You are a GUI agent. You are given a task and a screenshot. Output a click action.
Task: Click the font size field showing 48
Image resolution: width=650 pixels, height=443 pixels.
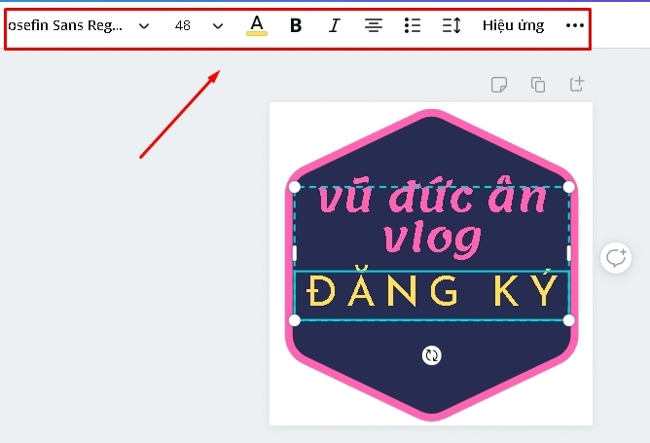pyautogui.click(x=182, y=26)
